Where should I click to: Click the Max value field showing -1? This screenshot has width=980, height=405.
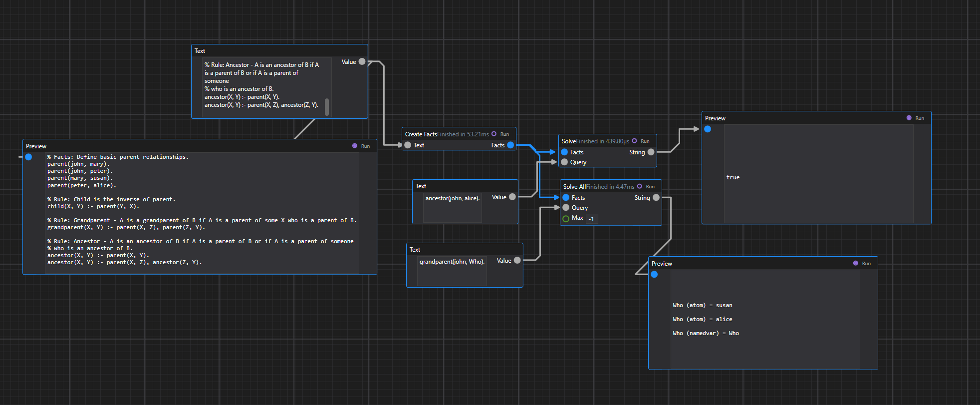[x=591, y=219]
